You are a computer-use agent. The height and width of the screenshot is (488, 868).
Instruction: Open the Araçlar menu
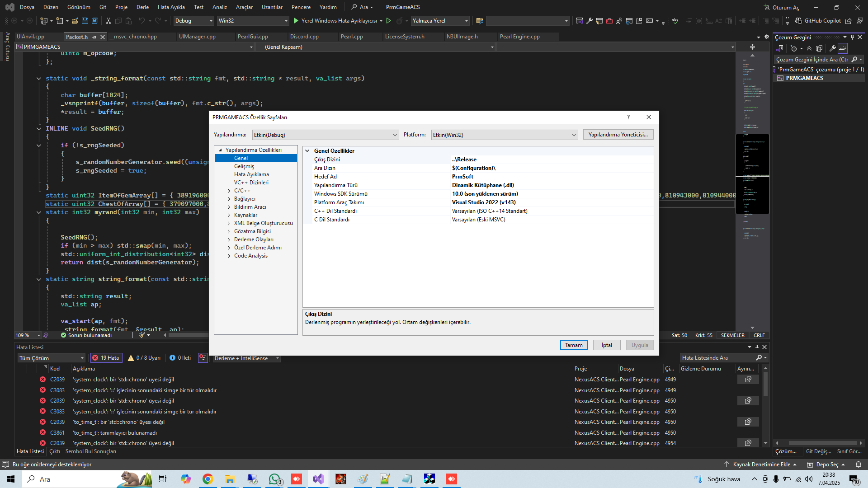tap(244, 7)
